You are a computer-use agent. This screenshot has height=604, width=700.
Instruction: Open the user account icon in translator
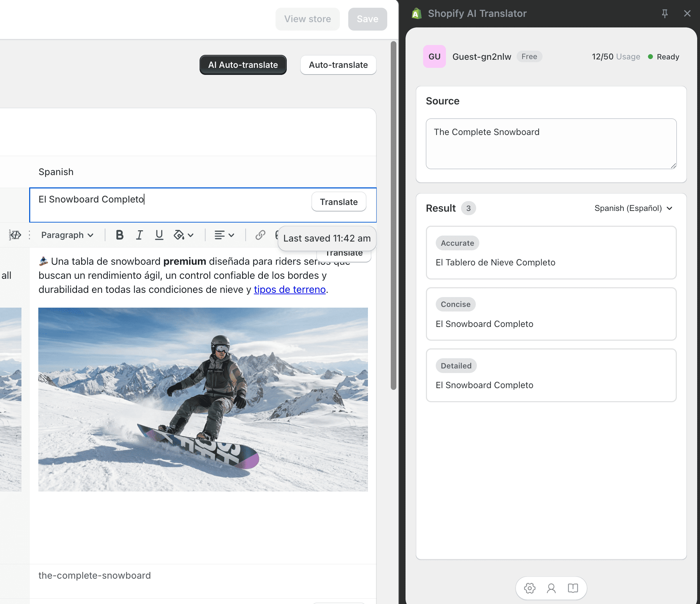[x=551, y=588]
